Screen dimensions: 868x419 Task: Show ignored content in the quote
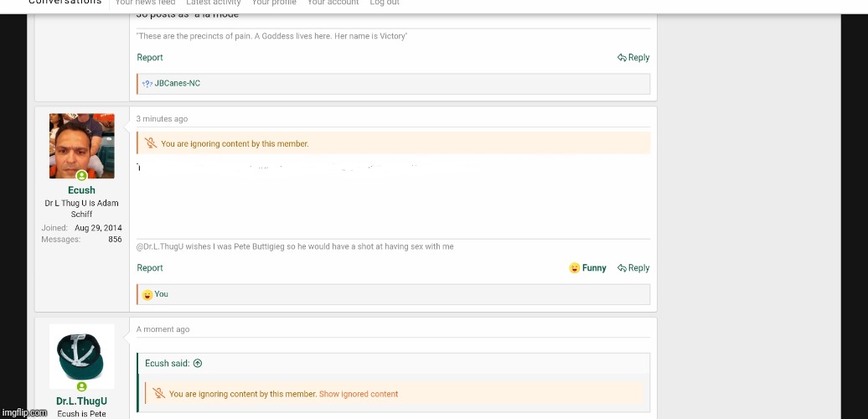tap(359, 394)
